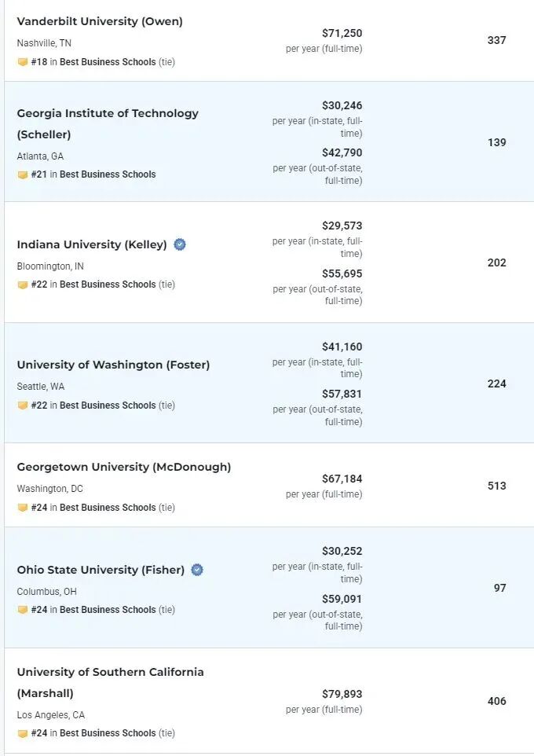Open the Ohio State University (Fisher) listing

point(101,570)
